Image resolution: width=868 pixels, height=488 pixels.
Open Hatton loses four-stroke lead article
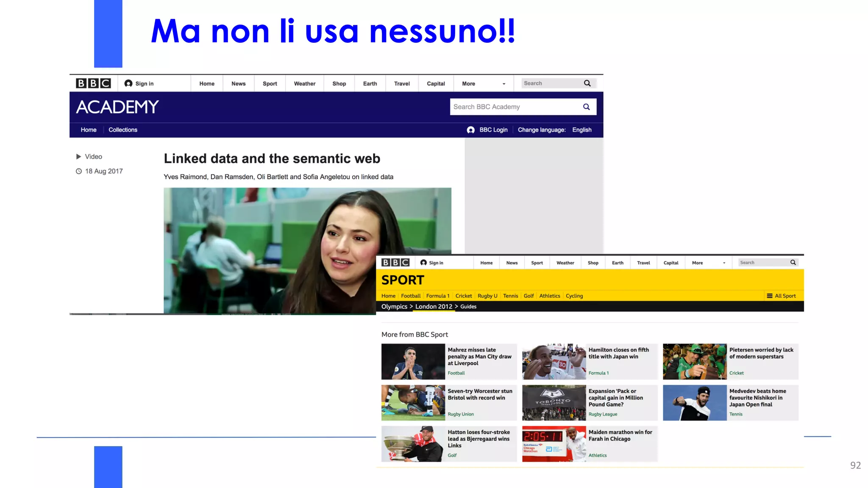click(x=479, y=439)
